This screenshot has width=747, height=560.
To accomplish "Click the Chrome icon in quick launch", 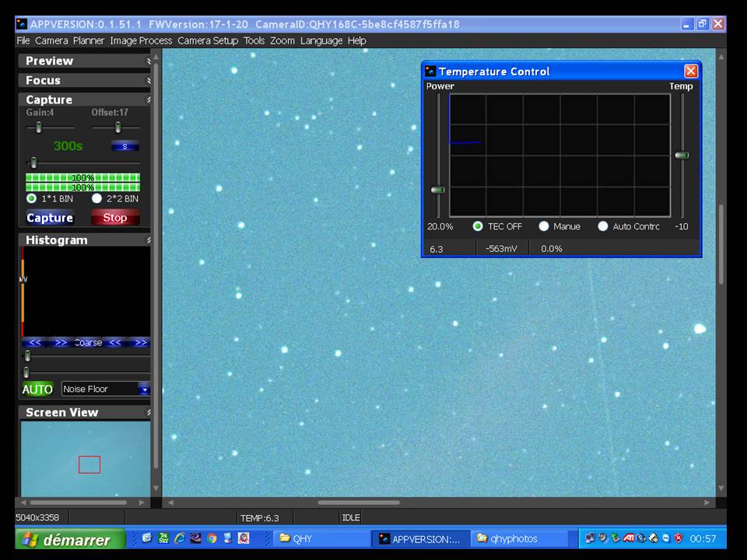I will pyautogui.click(x=212, y=538).
